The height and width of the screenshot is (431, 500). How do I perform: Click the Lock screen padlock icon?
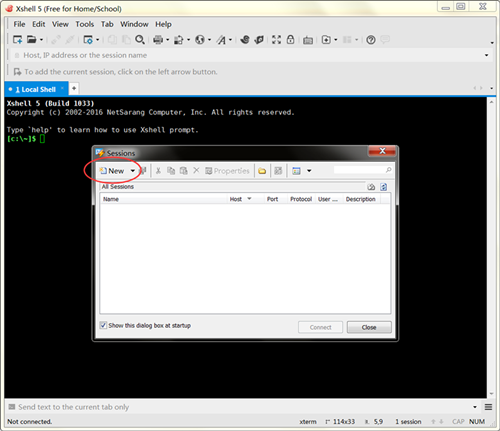pos(290,40)
